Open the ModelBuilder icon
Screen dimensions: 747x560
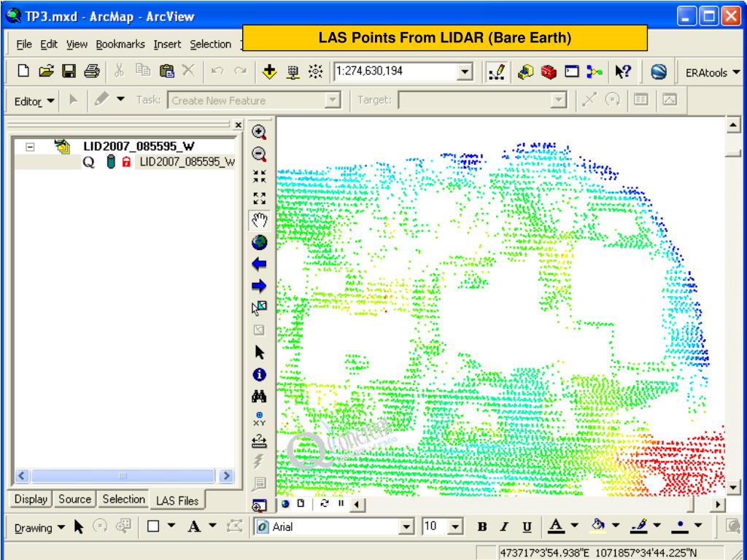click(594, 72)
